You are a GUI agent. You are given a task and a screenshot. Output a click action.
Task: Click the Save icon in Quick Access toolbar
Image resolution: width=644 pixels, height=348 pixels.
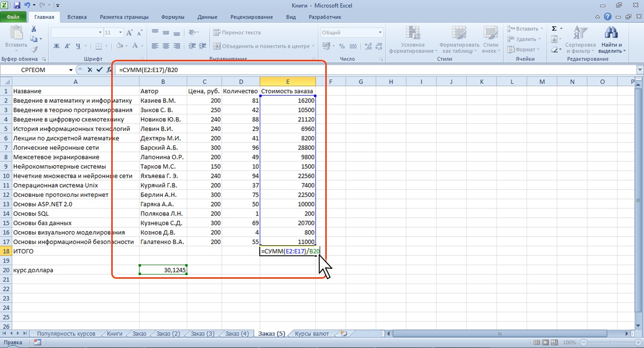coord(17,6)
